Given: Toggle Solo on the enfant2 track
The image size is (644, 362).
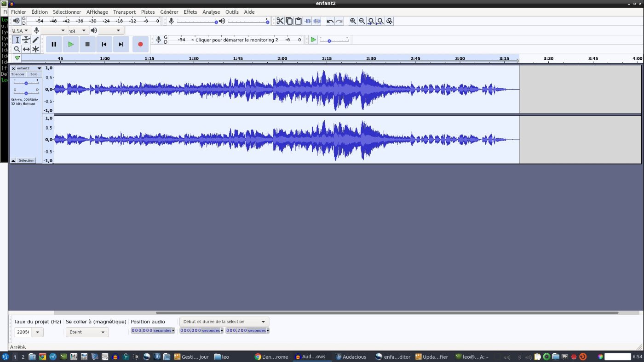Looking at the screenshot, I should 34,74.
